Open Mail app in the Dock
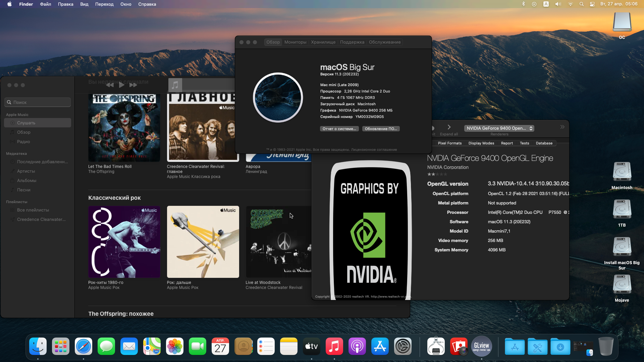This screenshot has height=362, width=644. point(129,346)
